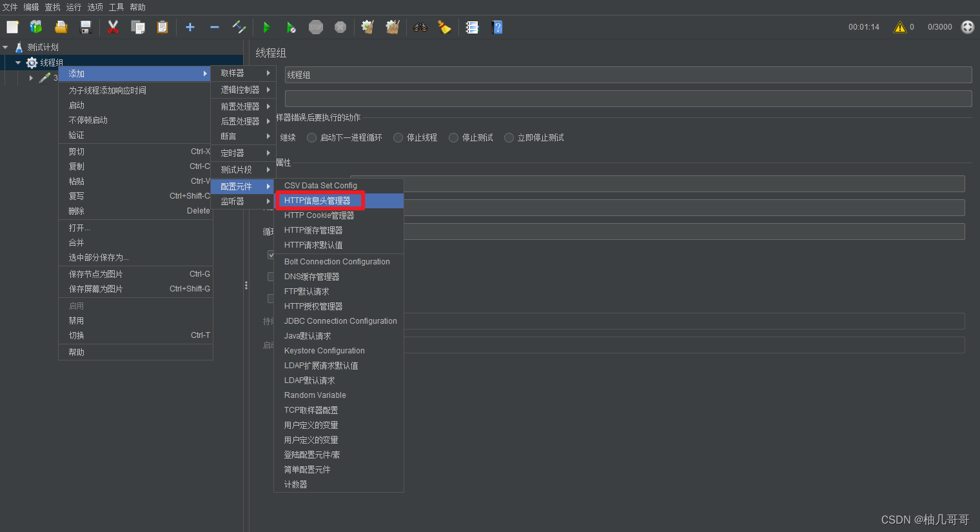The width and height of the screenshot is (980, 532).
Task: Click the 测试计划 flask icon
Action: tap(19, 47)
